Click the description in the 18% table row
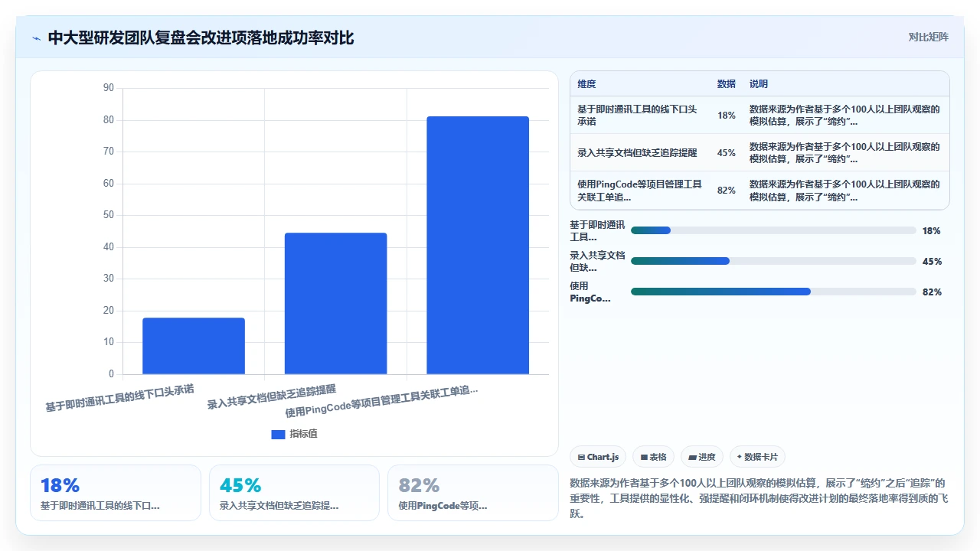Screen dimensions: 980x551 pyautogui.click(x=844, y=116)
